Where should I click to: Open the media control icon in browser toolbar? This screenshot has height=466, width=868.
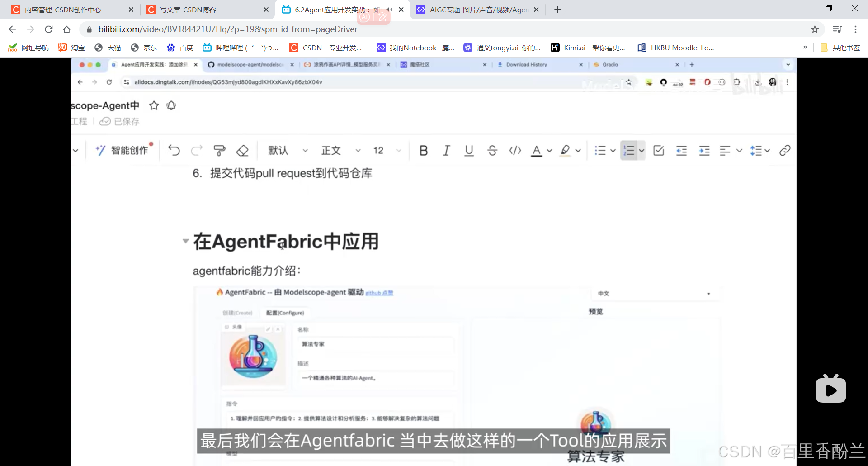click(837, 29)
